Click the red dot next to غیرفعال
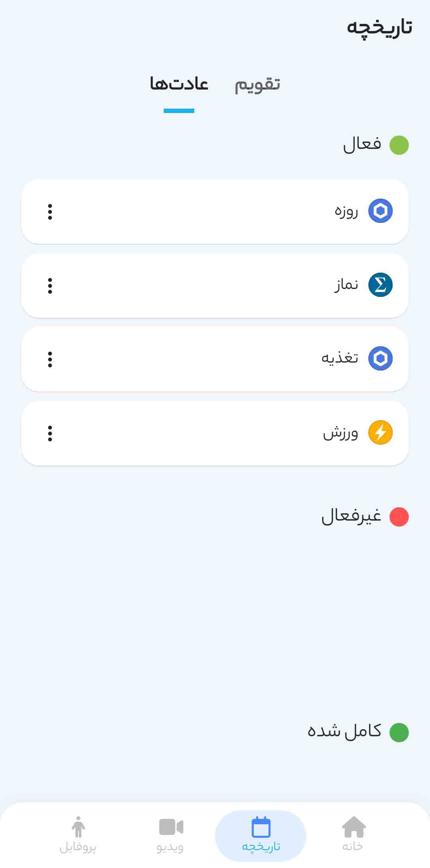The height and width of the screenshot is (868, 430). tap(399, 517)
